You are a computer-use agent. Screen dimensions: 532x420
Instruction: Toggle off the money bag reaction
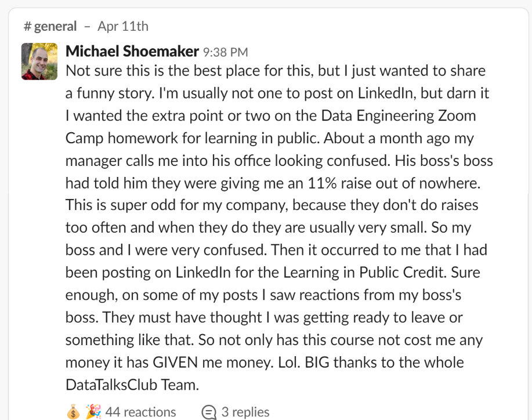[x=72, y=412]
